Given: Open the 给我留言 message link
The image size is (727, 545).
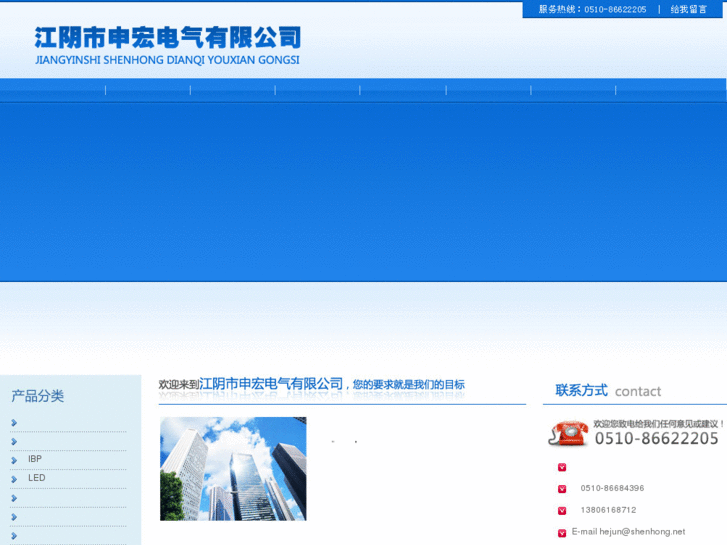Looking at the screenshot, I should click(x=689, y=9).
